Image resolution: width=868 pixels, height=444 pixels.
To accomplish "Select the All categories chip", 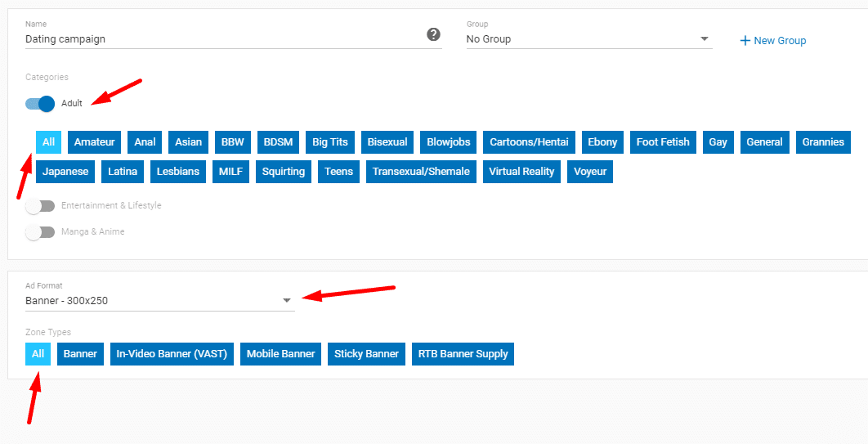I will [48, 142].
